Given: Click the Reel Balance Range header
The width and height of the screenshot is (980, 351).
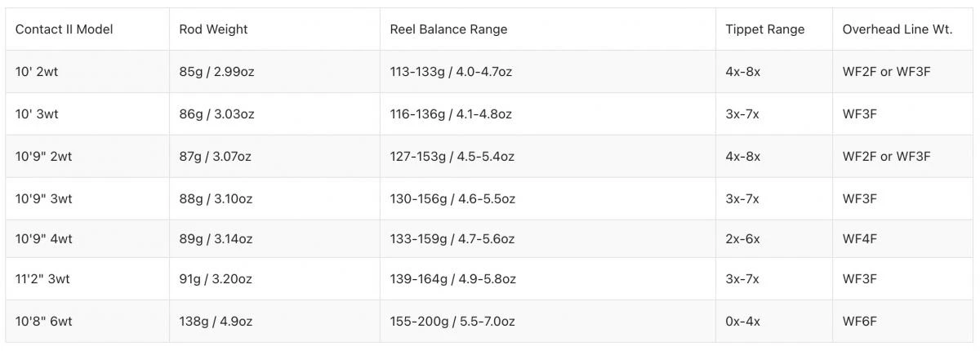Looking at the screenshot, I should pyautogui.click(x=448, y=29).
